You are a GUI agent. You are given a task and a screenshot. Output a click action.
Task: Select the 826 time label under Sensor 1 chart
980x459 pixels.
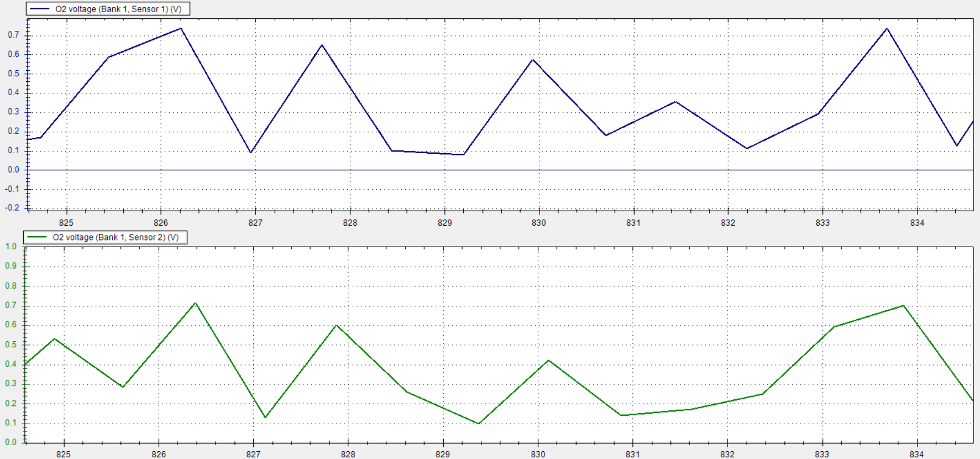[160, 223]
